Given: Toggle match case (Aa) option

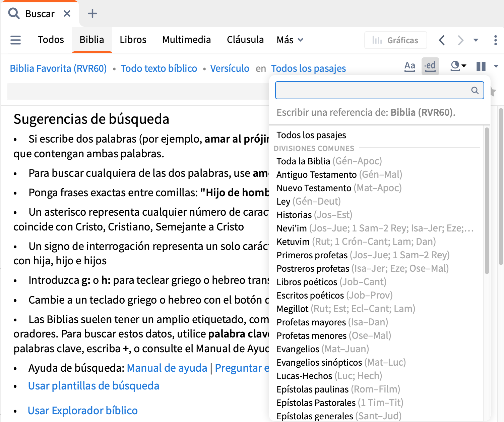Looking at the screenshot, I should (x=409, y=66).
